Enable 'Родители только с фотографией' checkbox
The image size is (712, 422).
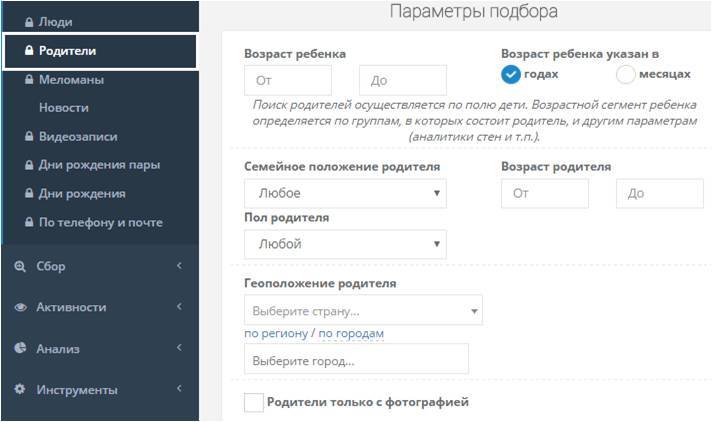[x=254, y=402]
